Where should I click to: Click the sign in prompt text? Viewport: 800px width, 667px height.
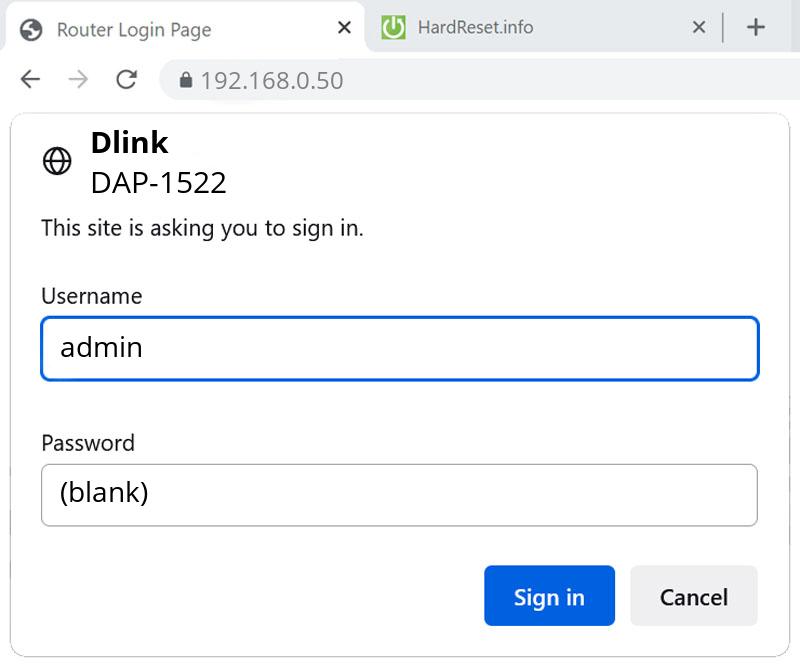[x=202, y=228]
